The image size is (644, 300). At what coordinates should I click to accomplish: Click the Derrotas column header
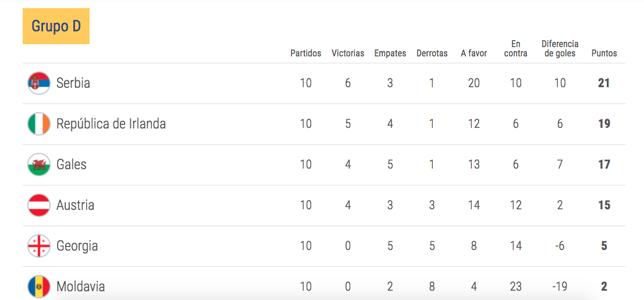pos(432,53)
